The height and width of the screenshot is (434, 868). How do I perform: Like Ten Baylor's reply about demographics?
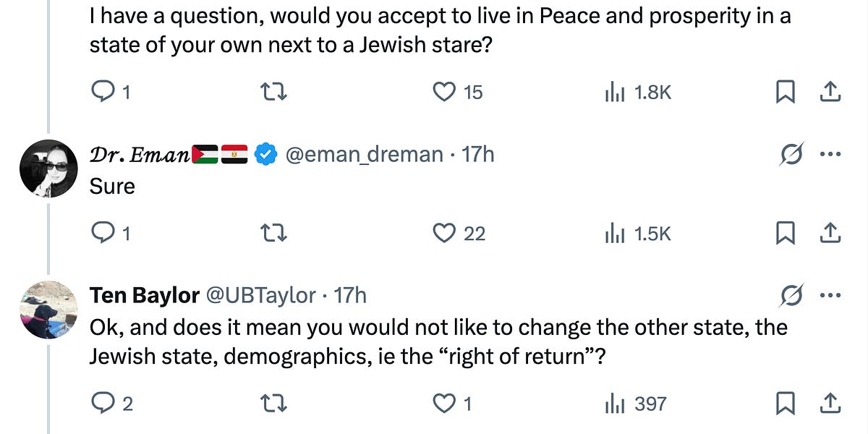click(x=442, y=404)
